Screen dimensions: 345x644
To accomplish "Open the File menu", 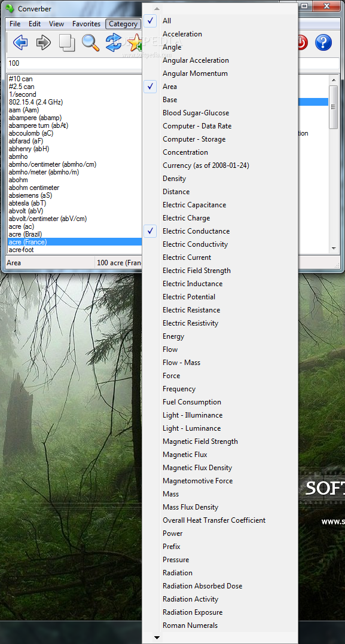I will pyautogui.click(x=15, y=24).
